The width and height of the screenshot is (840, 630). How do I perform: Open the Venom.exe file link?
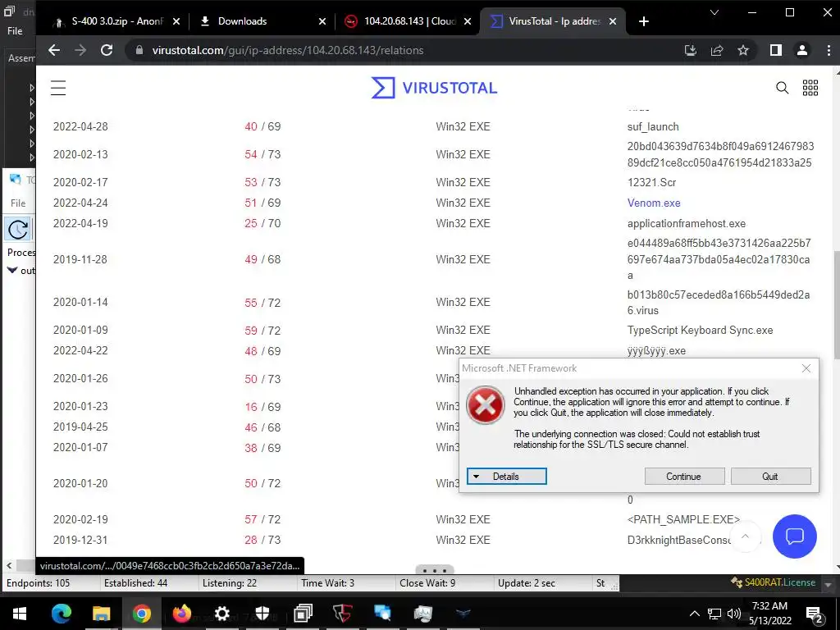[654, 203]
